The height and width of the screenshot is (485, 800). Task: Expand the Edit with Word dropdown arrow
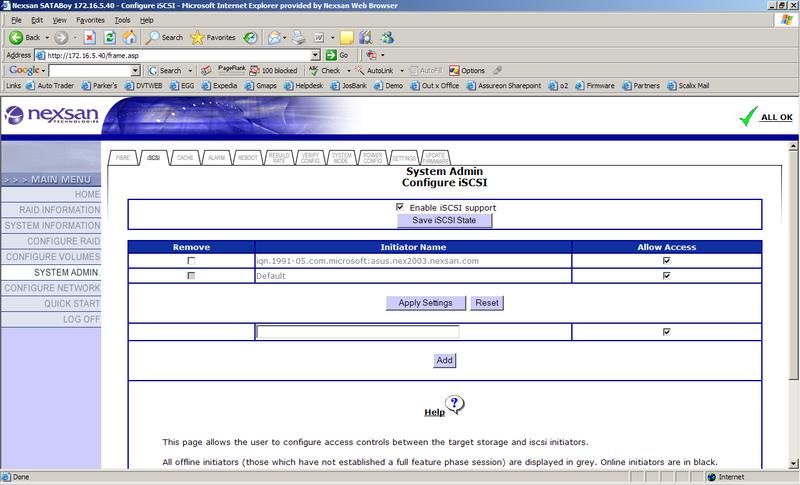coord(332,37)
